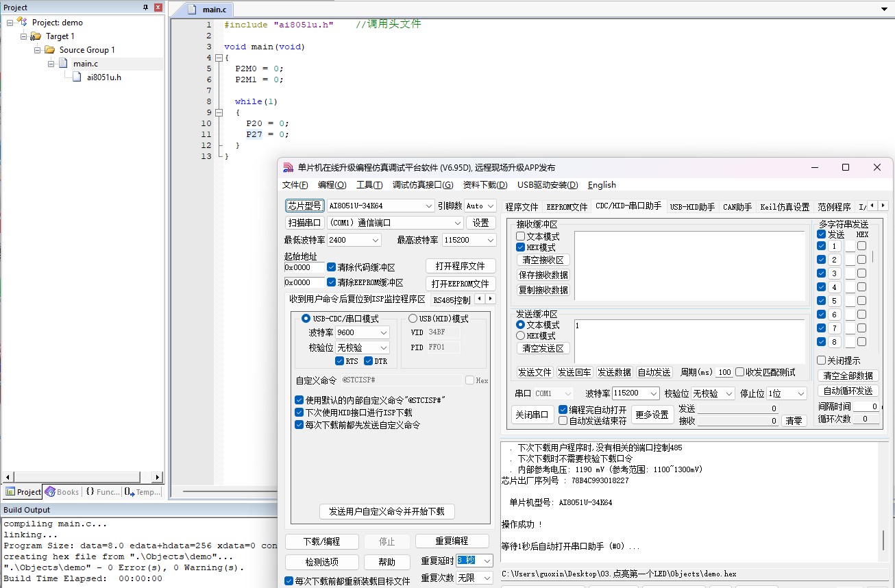
Task: Open the 工具(T) menu
Action: tap(369, 185)
